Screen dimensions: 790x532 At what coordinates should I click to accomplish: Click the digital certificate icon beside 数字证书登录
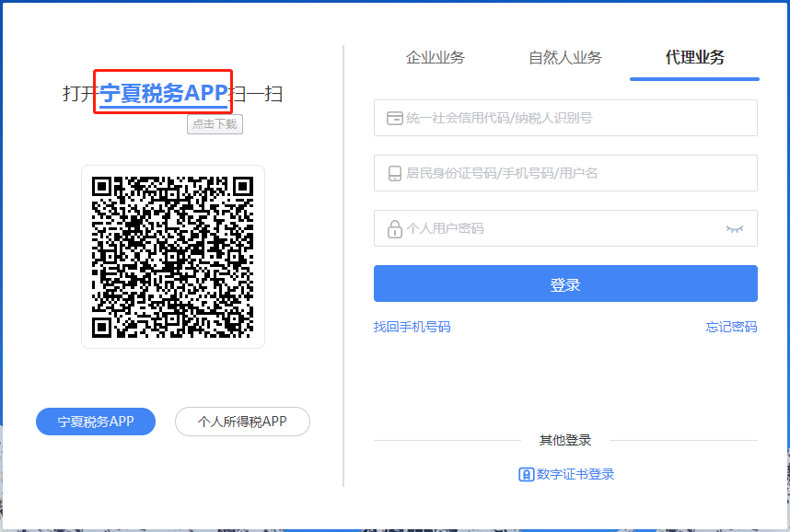(x=526, y=475)
